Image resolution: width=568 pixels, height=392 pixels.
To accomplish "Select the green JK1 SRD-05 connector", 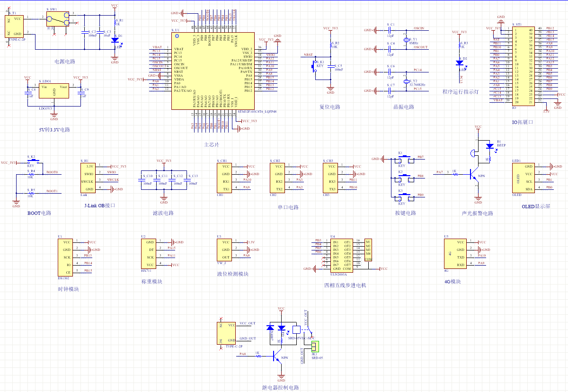I will [x=314, y=347].
